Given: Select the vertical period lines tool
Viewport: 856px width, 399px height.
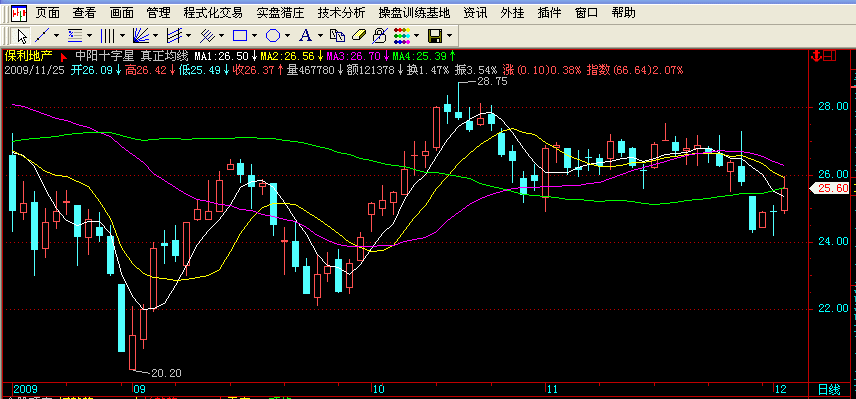Looking at the screenshot, I should click(108, 37).
